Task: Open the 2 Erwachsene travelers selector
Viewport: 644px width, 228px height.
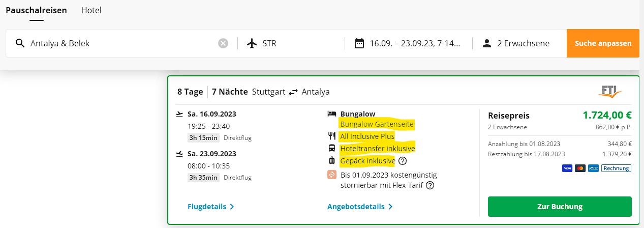Action: (523, 43)
